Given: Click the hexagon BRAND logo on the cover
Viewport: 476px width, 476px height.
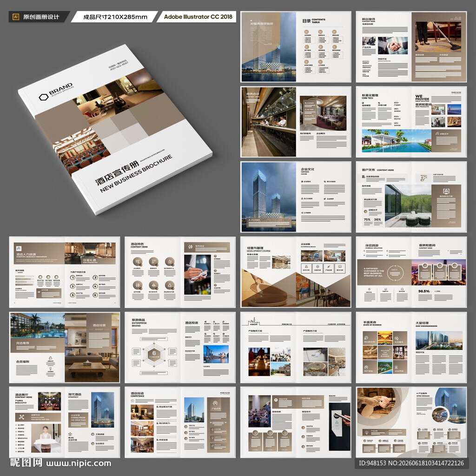Looking at the screenshot, I should click(x=43, y=97).
